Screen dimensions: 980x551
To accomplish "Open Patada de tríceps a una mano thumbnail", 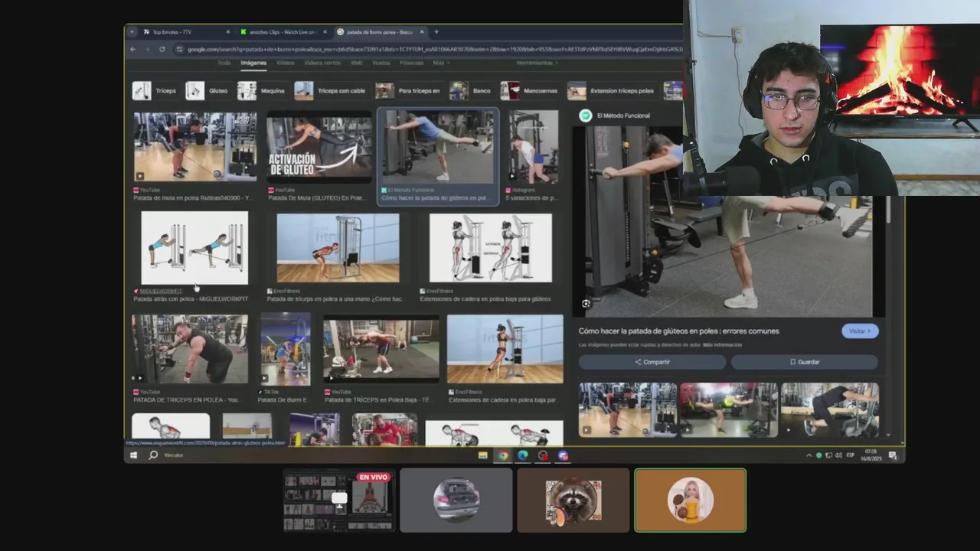I will pyautogui.click(x=338, y=248).
